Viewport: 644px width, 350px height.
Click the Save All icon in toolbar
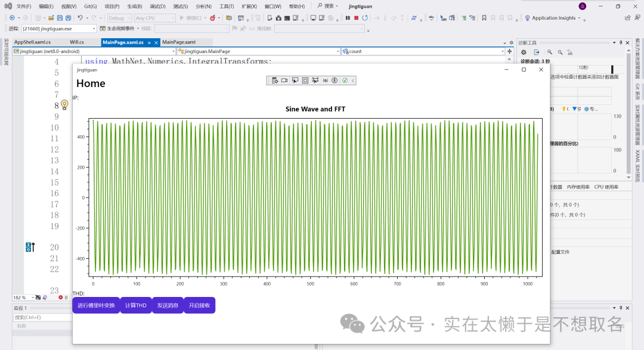[68, 18]
